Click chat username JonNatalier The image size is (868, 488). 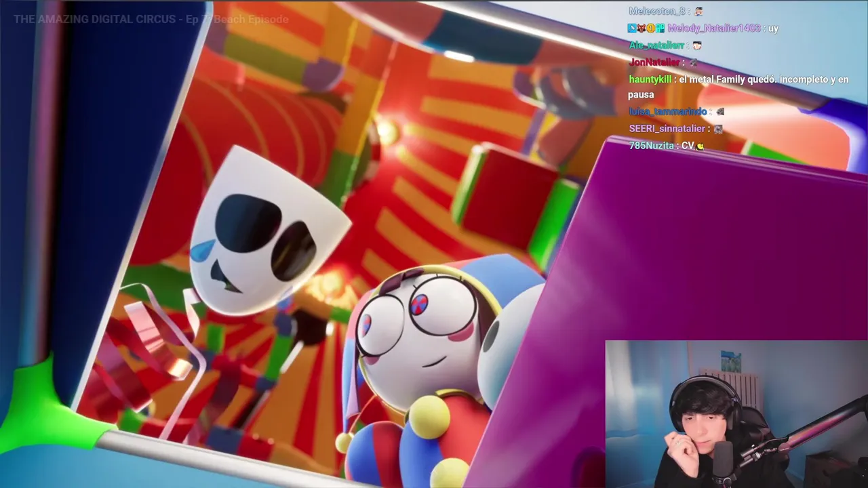coord(654,62)
